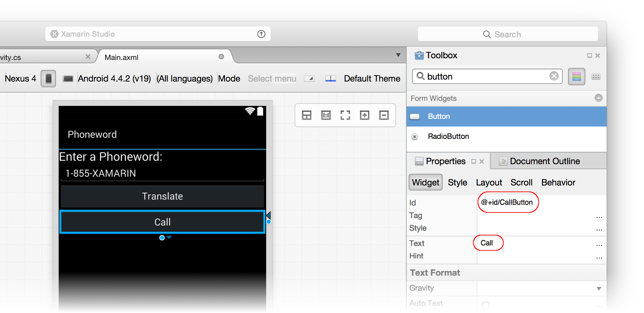
Task: Toggle toolbox category view icon
Action: 577,77
